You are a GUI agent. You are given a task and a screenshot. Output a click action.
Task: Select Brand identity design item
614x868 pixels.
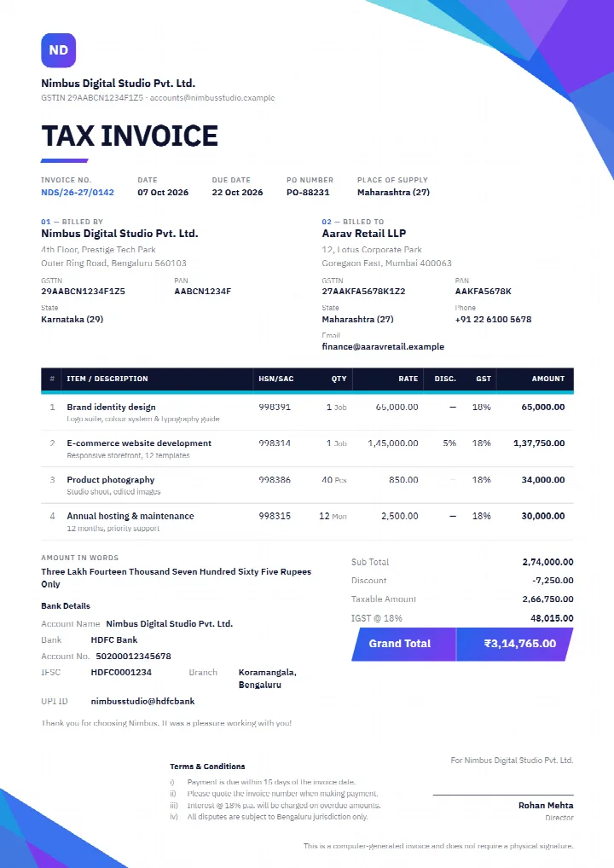point(111,407)
